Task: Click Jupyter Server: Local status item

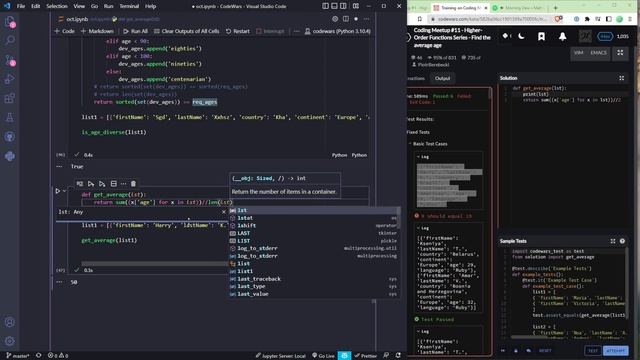Action: (x=280, y=356)
